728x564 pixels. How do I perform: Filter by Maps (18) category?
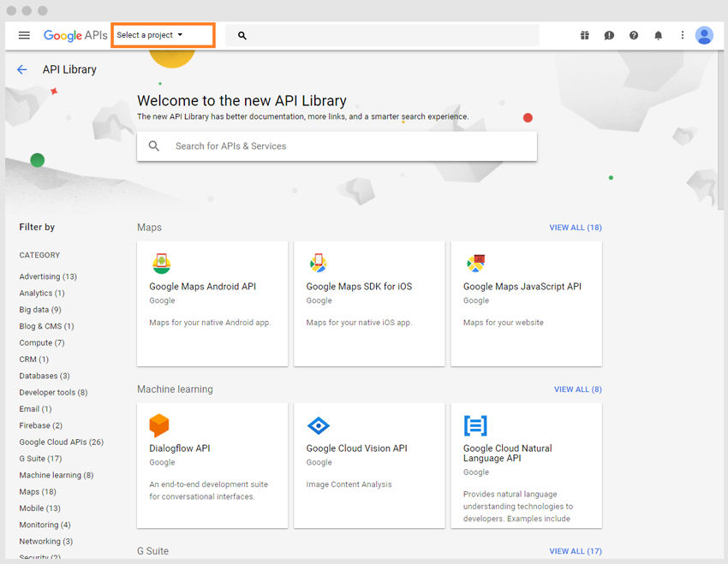(38, 491)
